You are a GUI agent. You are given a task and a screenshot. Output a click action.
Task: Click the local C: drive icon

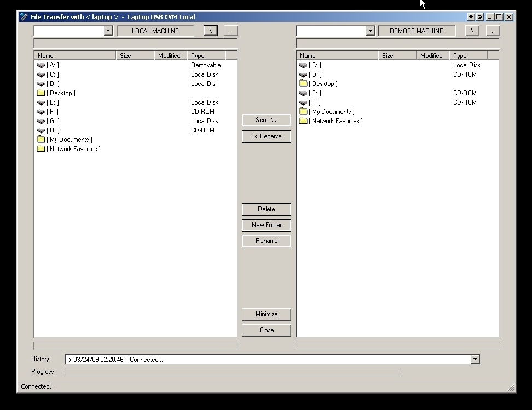[41, 74]
